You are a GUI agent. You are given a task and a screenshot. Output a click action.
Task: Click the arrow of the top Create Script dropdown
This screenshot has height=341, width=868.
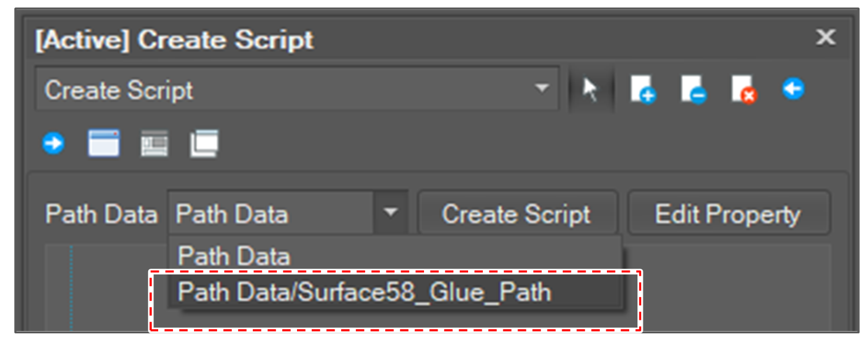pos(541,90)
